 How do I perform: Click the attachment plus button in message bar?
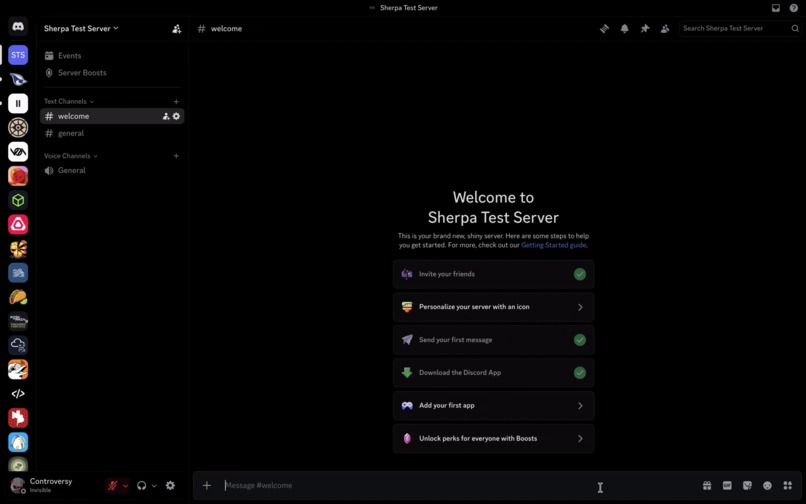coord(207,485)
